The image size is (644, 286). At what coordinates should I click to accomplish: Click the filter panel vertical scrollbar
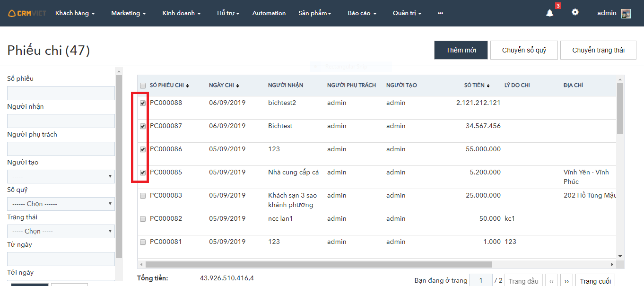coord(119,166)
